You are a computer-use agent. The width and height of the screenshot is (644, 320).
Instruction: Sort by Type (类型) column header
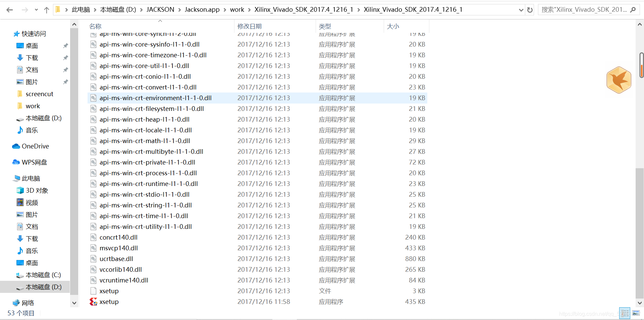(325, 26)
